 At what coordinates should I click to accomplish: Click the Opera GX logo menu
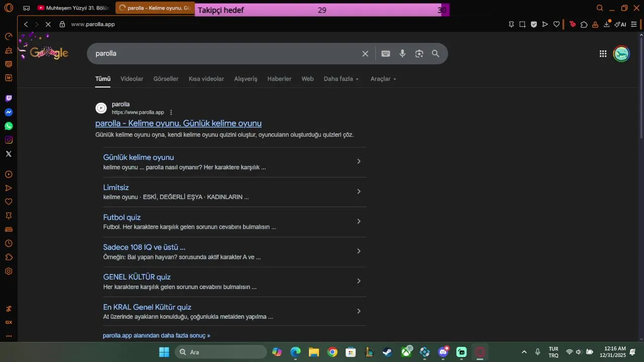pos(9,8)
